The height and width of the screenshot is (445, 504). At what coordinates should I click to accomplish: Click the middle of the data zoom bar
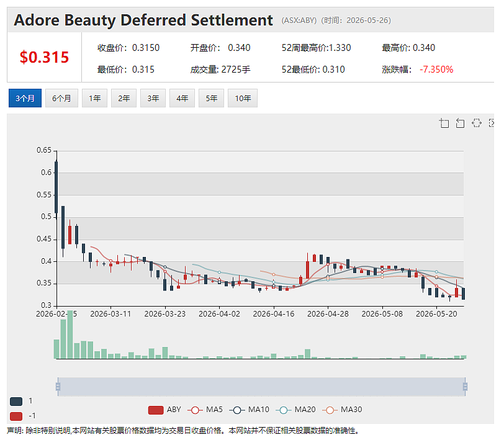coord(261,387)
